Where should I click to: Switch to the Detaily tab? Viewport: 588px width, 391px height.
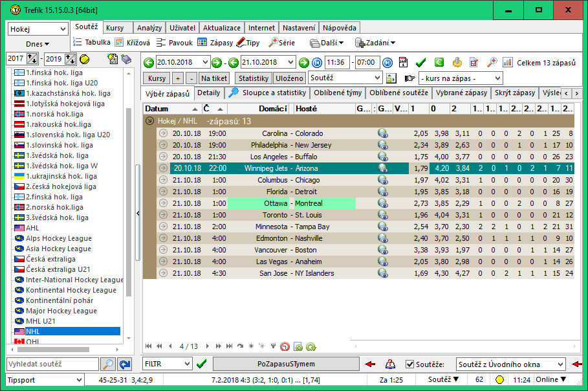208,93
